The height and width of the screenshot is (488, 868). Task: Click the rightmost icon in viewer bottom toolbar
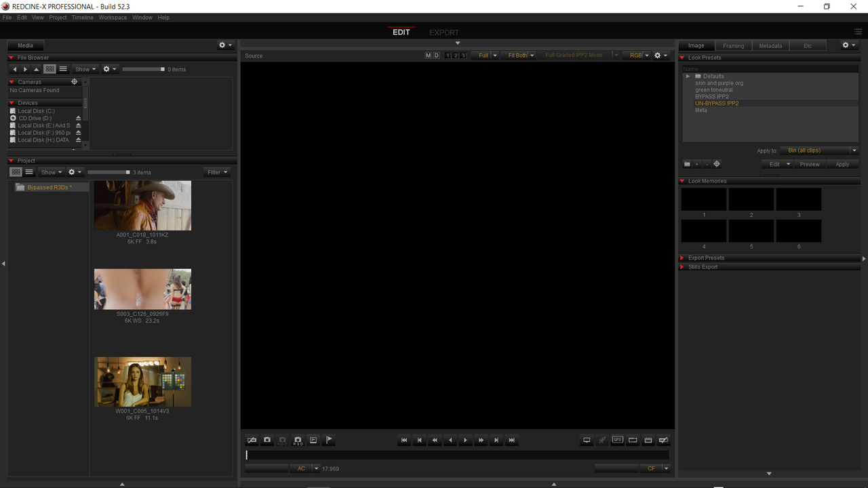point(664,440)
